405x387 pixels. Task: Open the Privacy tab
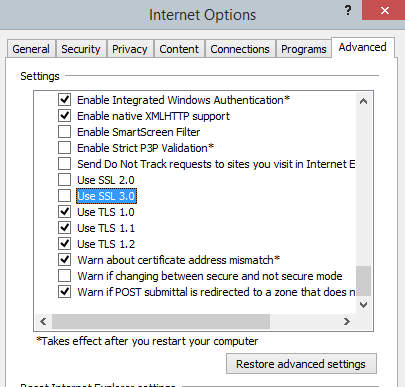[130, 49]
